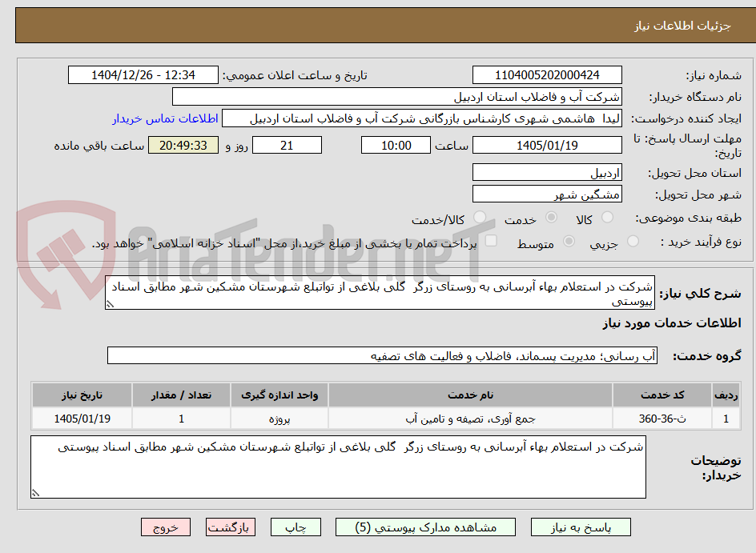Image resolution: width=756 pixels, height=553 pixels.
Task: Toggle the Islamic treasury payment checkbox
Action: click(491, 241)
